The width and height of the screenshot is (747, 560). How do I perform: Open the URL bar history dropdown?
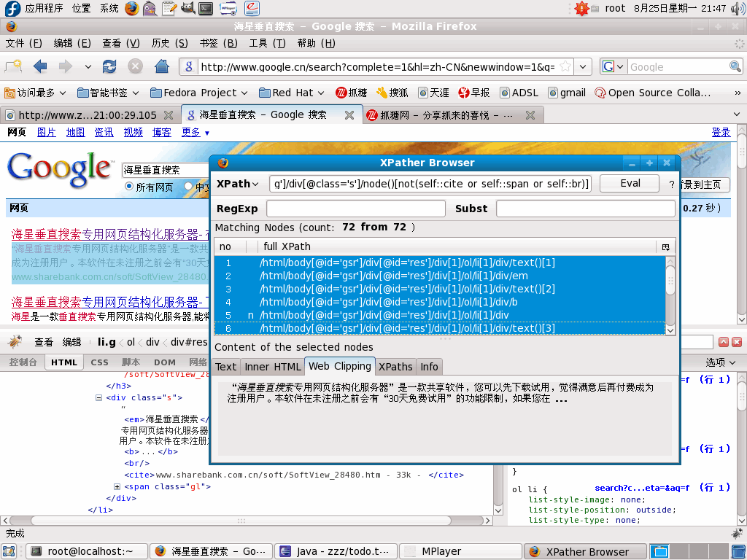(583, 66)
